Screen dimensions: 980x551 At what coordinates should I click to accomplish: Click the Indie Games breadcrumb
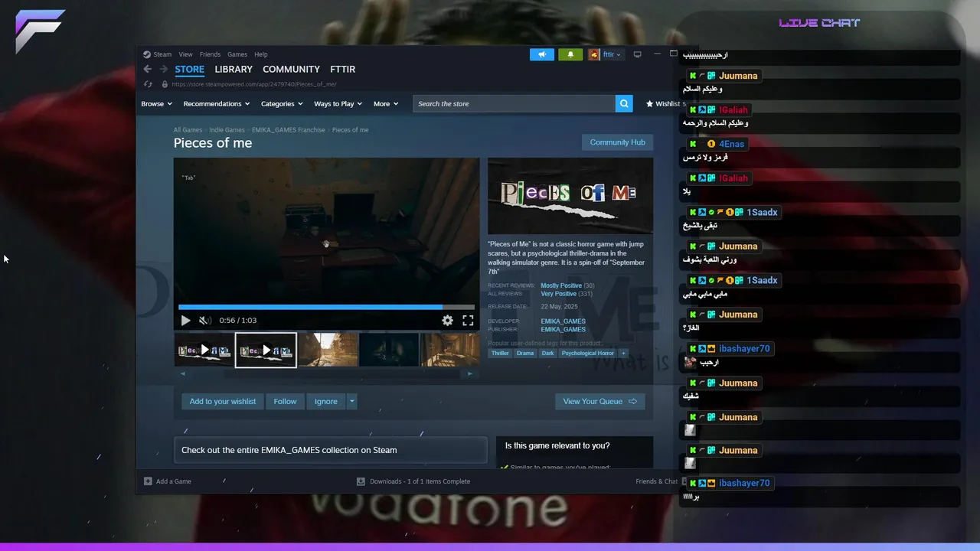tap(227, 130)
